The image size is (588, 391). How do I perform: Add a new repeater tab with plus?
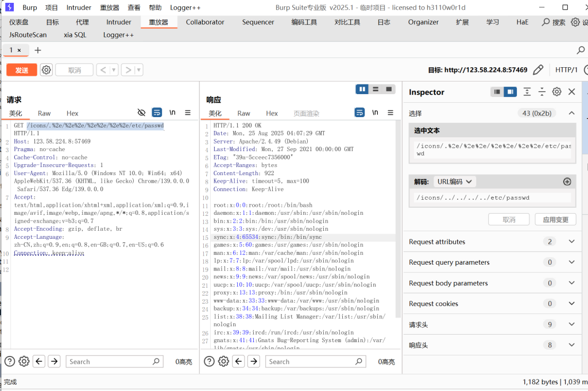[x=37, y=50]
